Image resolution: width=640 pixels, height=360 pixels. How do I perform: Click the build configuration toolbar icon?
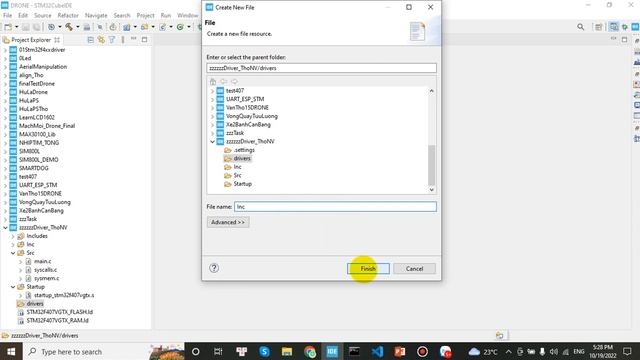point(51,27)
